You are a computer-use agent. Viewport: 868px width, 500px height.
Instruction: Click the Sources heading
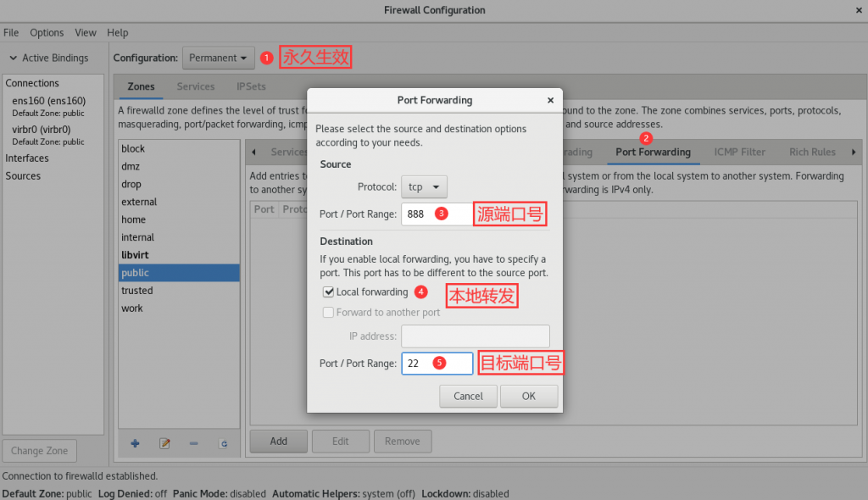(x=23, y=176)
